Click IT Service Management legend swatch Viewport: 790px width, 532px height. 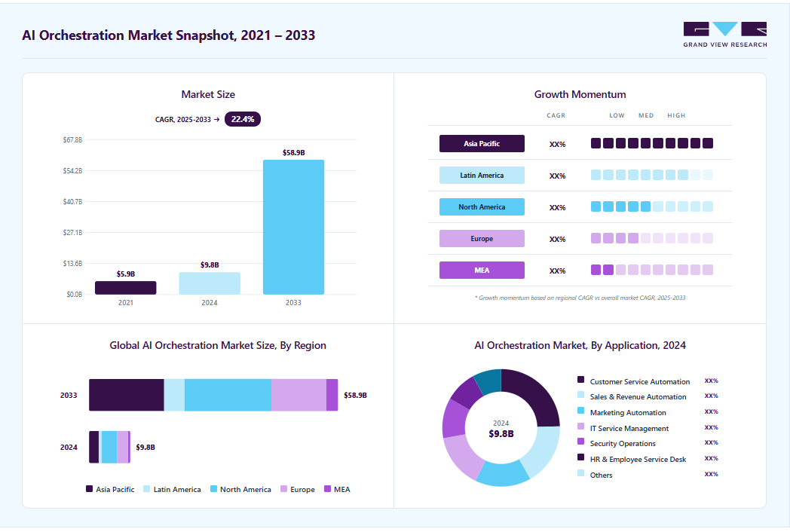coord(580,427)
